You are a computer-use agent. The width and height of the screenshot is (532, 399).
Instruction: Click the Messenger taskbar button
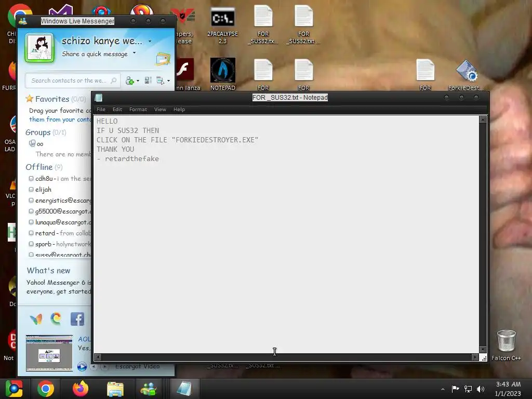(x=149, y=389)
